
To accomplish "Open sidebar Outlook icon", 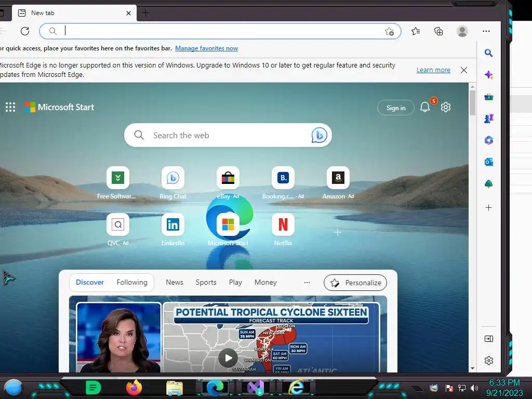I will (488, 162).
